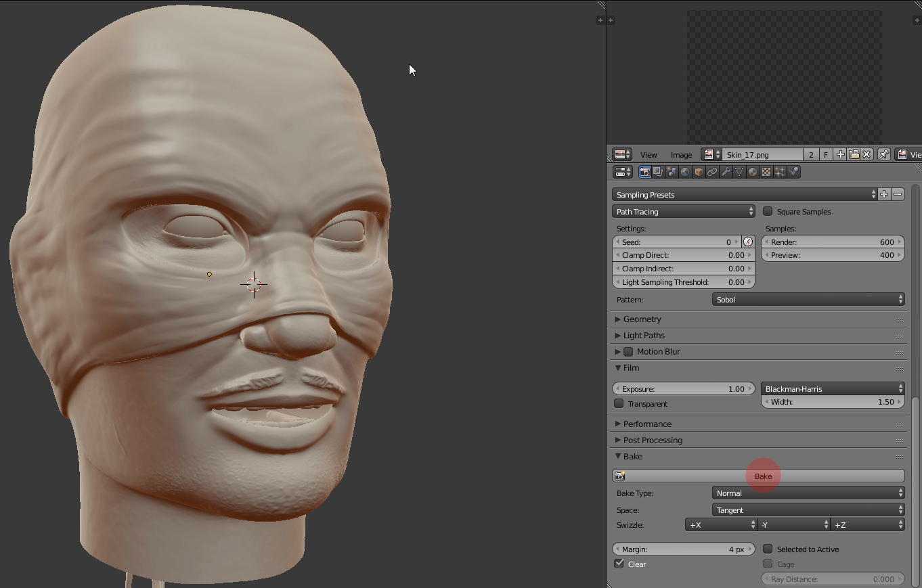Enable the Square Samples checkbox
This screenshot has height=588, width=922.
pos(768,212)
